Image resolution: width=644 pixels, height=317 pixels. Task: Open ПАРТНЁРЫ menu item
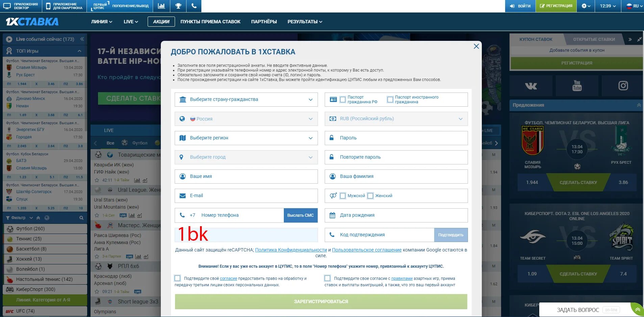[x=264, y=22]
